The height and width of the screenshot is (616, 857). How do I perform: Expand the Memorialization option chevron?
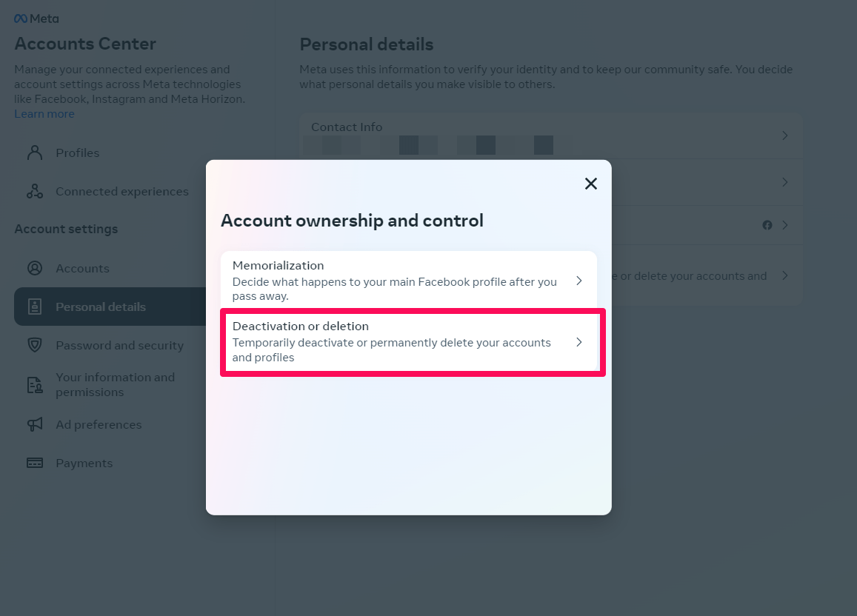point(579,281)
